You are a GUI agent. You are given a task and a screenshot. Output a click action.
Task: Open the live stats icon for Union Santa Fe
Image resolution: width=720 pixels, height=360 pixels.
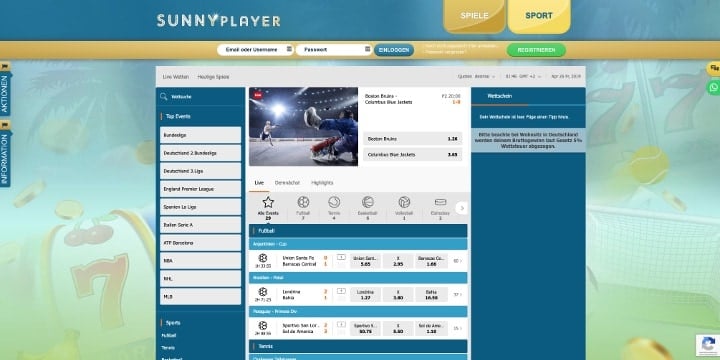click(341, 257)
